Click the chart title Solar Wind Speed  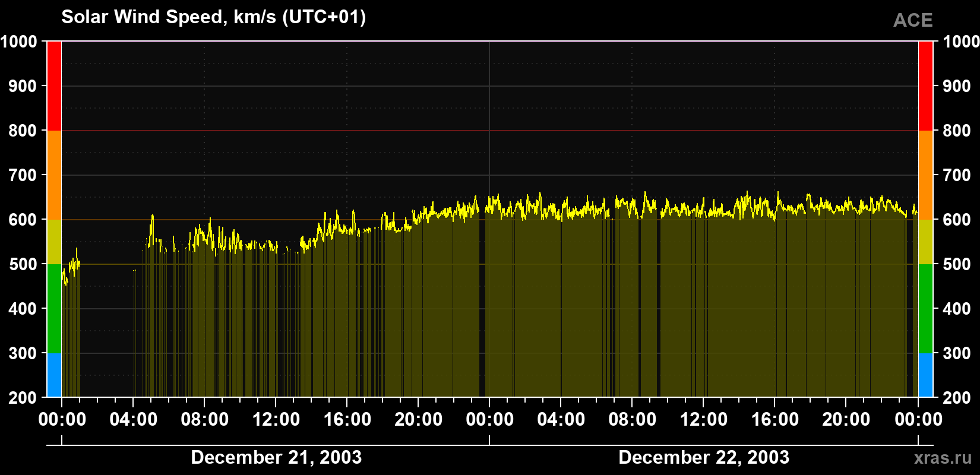[214, 17]
